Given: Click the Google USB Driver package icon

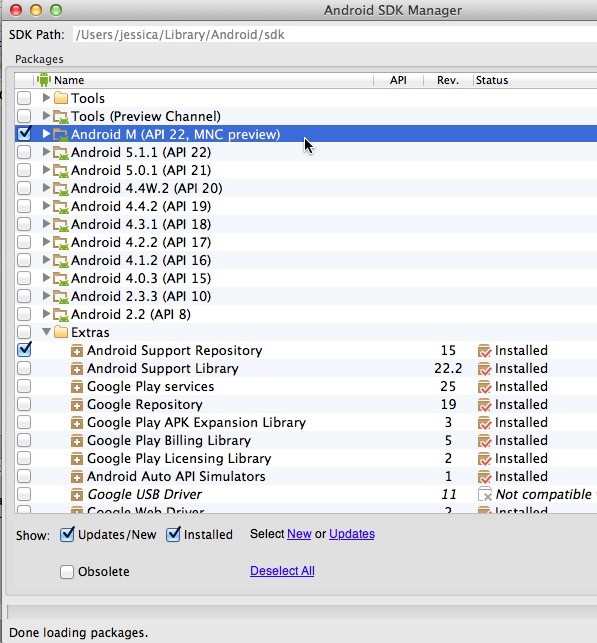Looking at the screenshot, I should coord(77,495).
